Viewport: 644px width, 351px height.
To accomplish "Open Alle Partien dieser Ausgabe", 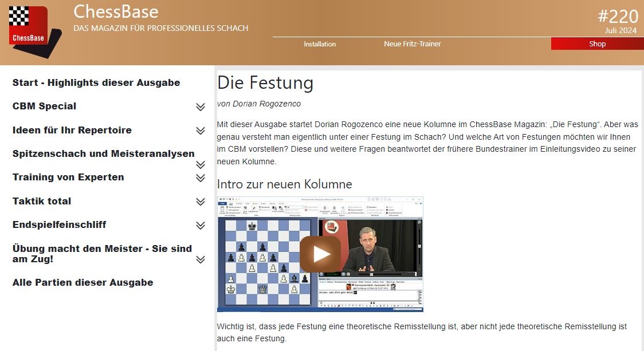I will coord(83,283).
